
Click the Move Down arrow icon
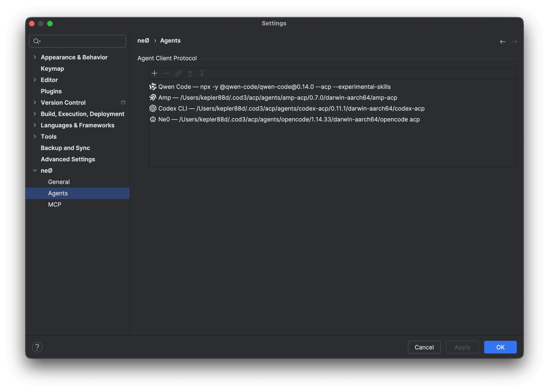[202, 73]
